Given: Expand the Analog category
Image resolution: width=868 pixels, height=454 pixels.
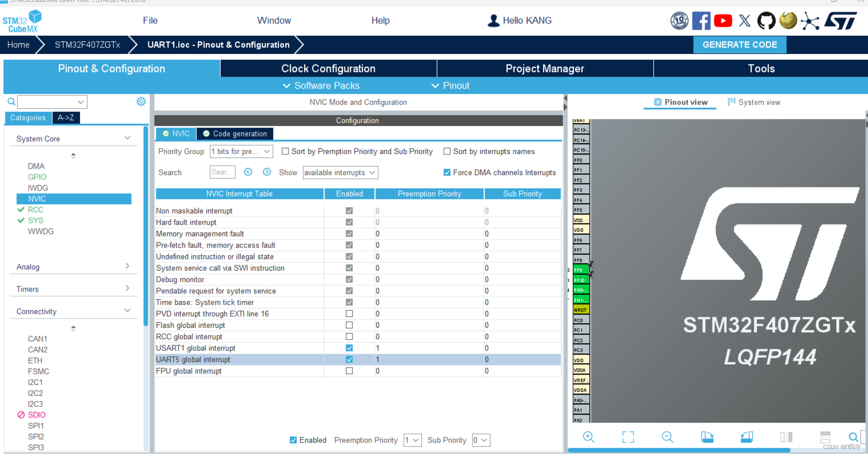Looking at the screenshot, I should [128, 266].
